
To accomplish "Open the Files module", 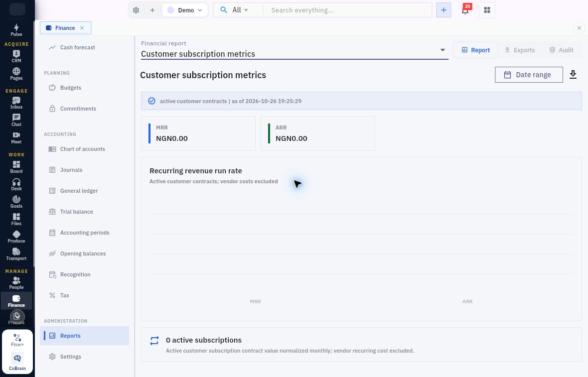I will [x=16, y=219].
